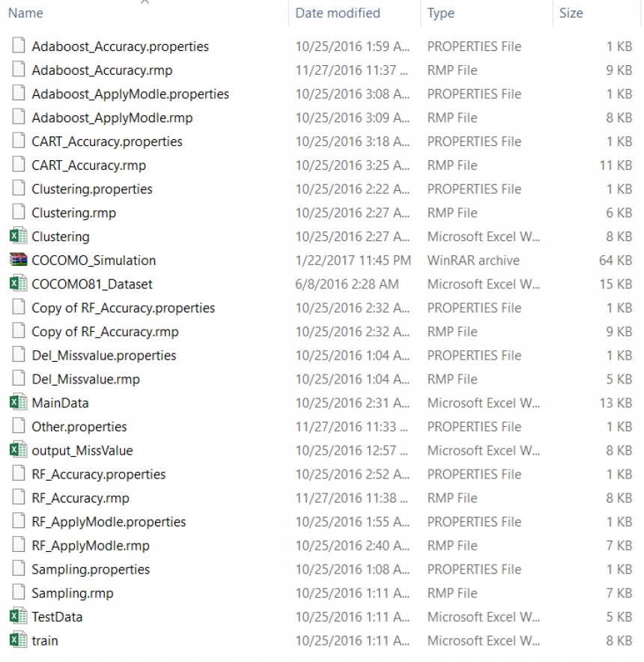Click the RF_Accuracy.properties file icon
The image size is (644, 662).
point(18,473)
